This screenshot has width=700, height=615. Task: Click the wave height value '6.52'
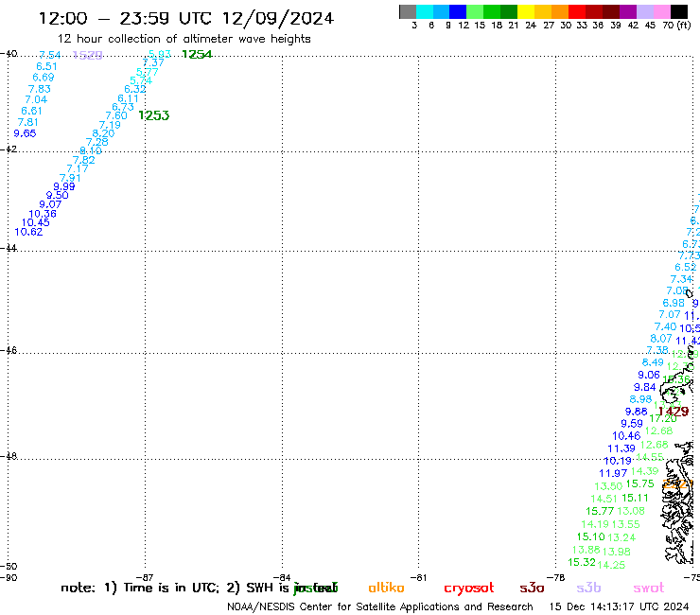coord(685,267)
